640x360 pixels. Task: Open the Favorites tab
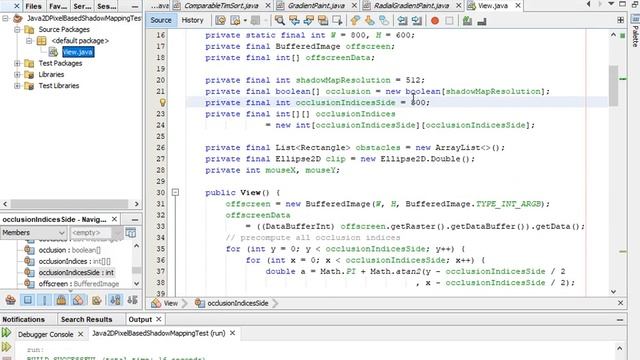[x=58, y=6]
